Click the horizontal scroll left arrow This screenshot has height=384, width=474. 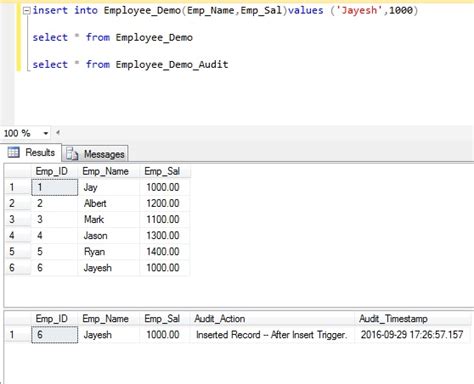58,133
